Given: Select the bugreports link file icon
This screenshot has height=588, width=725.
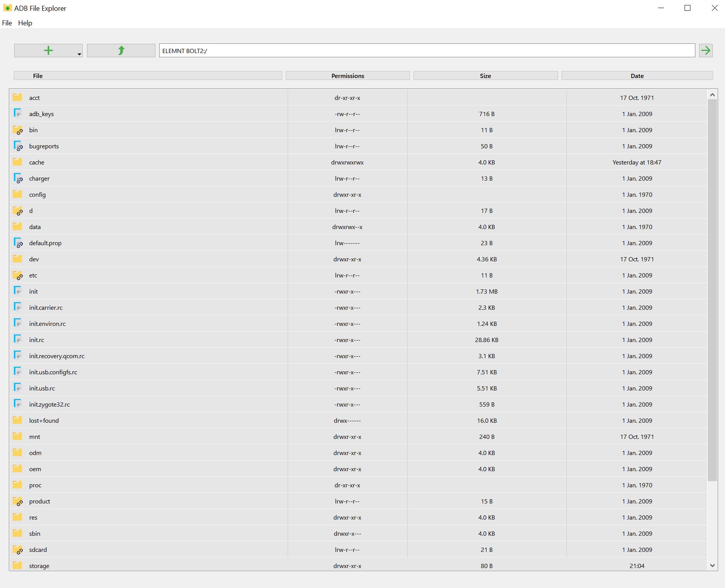Looking at the screenshot, I should click(x=18, y=146).
